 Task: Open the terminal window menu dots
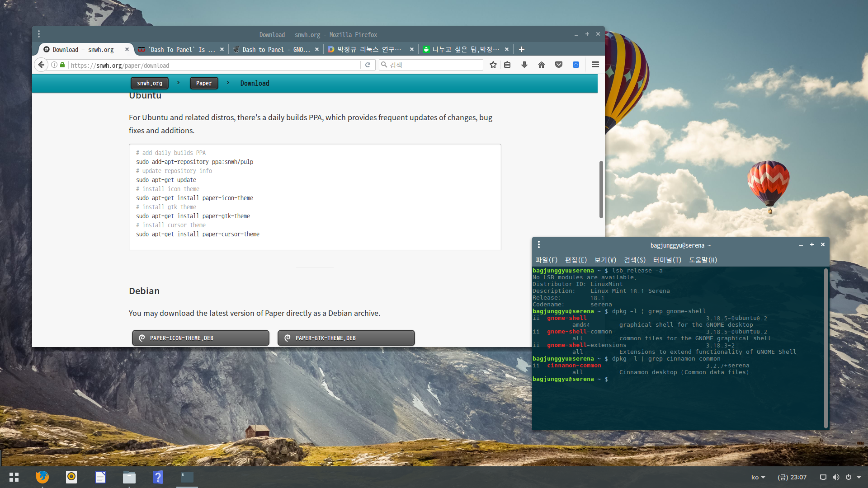click(539, 244)
